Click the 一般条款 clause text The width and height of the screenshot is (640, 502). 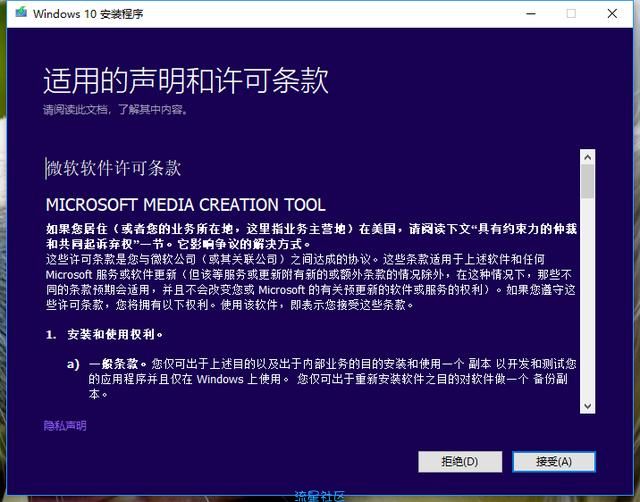tap(116, 364)
